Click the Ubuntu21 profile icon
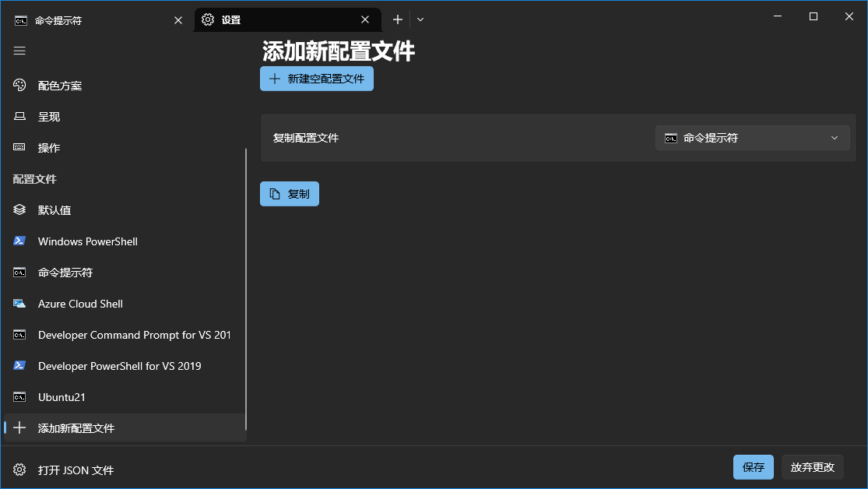The image size is (868, 489). (x=19, y=397)
